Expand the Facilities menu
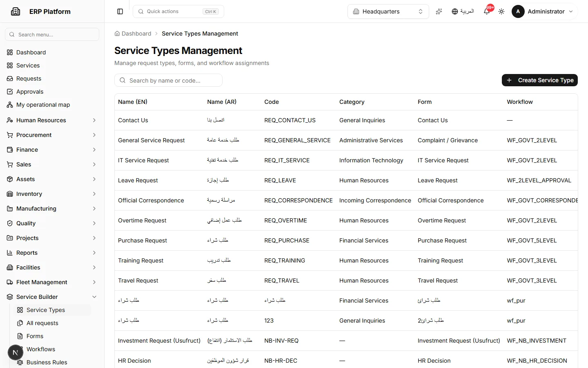Screen dimensions: 588x368 point(52,267)
